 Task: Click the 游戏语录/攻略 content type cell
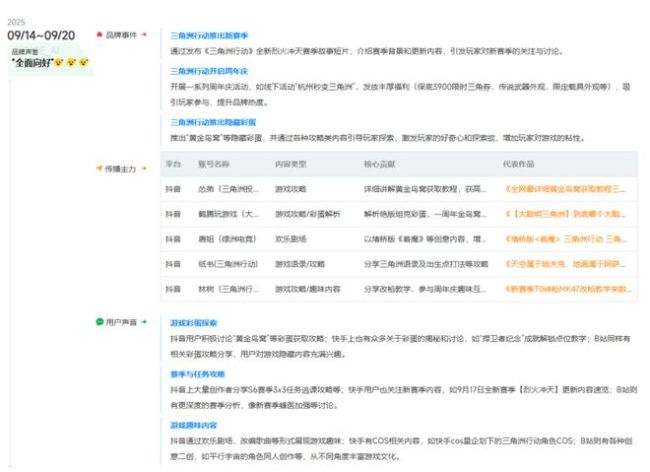click(300, 264)
